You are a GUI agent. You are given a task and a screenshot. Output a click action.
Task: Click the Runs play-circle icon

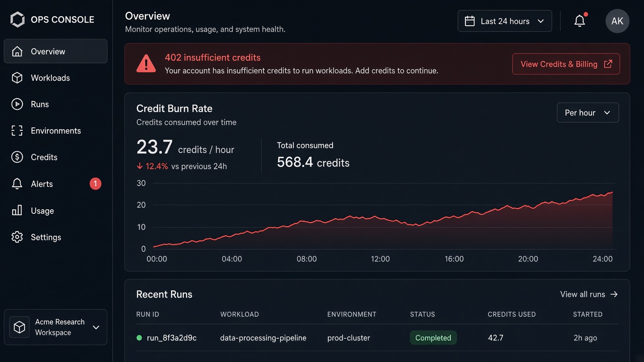click(x=17, y=104)
